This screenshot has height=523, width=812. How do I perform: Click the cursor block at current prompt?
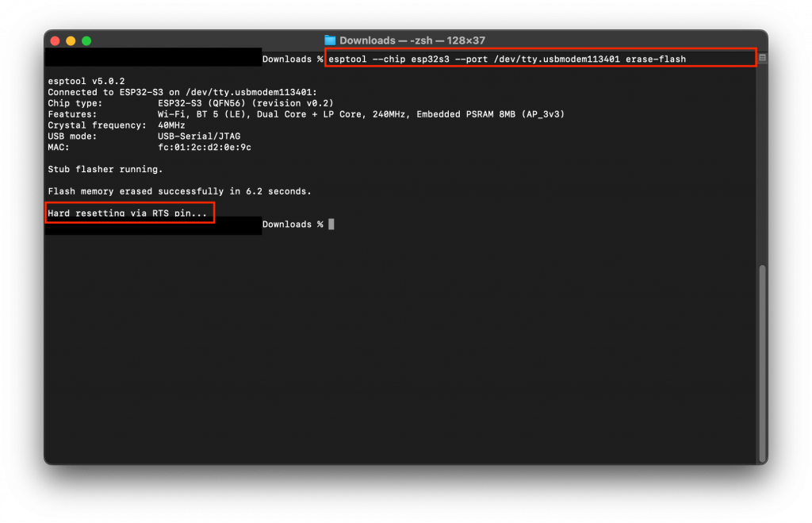331,225
